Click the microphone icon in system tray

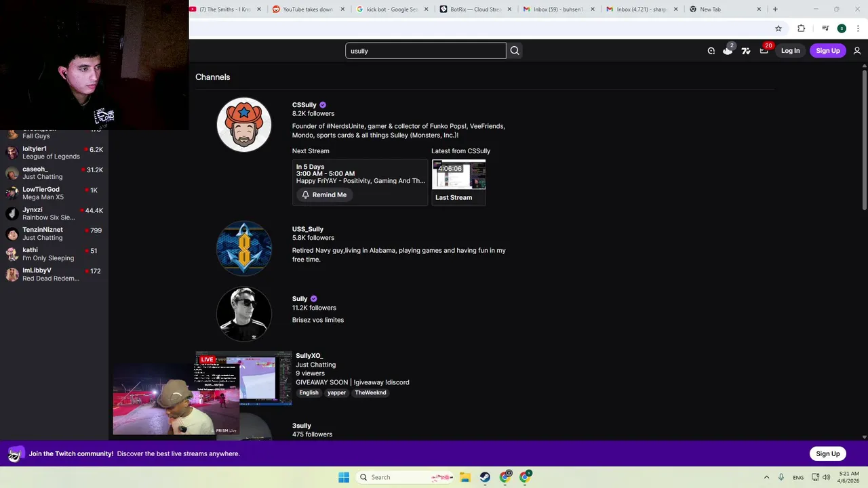point(781,477)
